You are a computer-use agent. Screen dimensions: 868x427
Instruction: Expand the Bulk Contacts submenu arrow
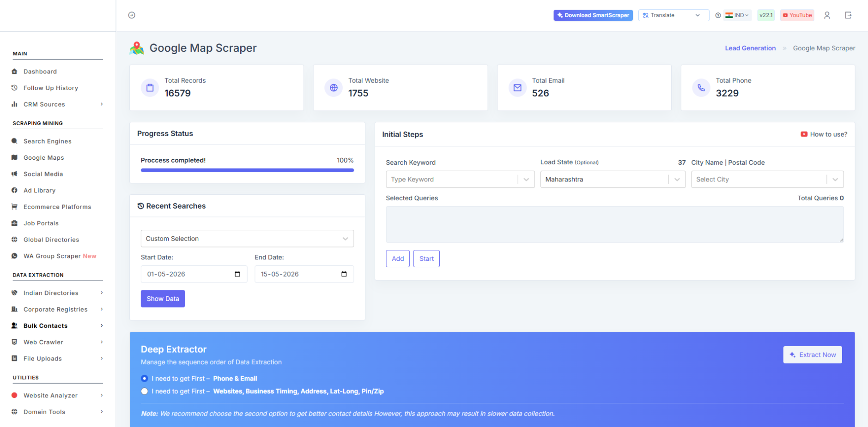[x=102, y=325]
